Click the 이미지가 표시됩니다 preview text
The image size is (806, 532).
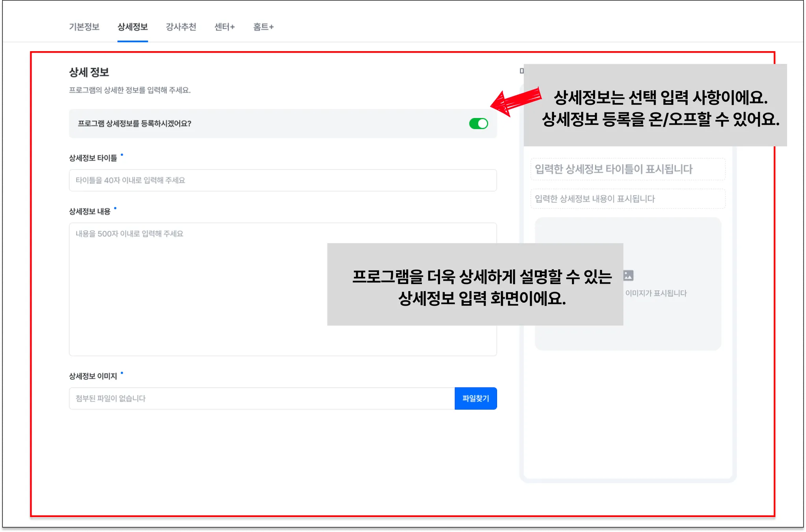coord(656,293)
